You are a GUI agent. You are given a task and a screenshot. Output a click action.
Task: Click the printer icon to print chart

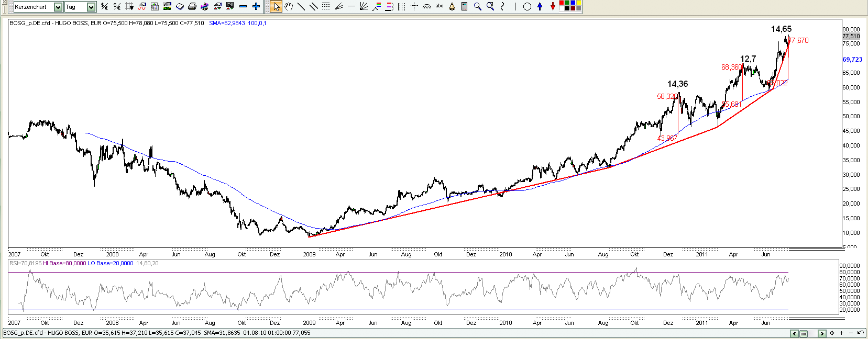[192, 6]
